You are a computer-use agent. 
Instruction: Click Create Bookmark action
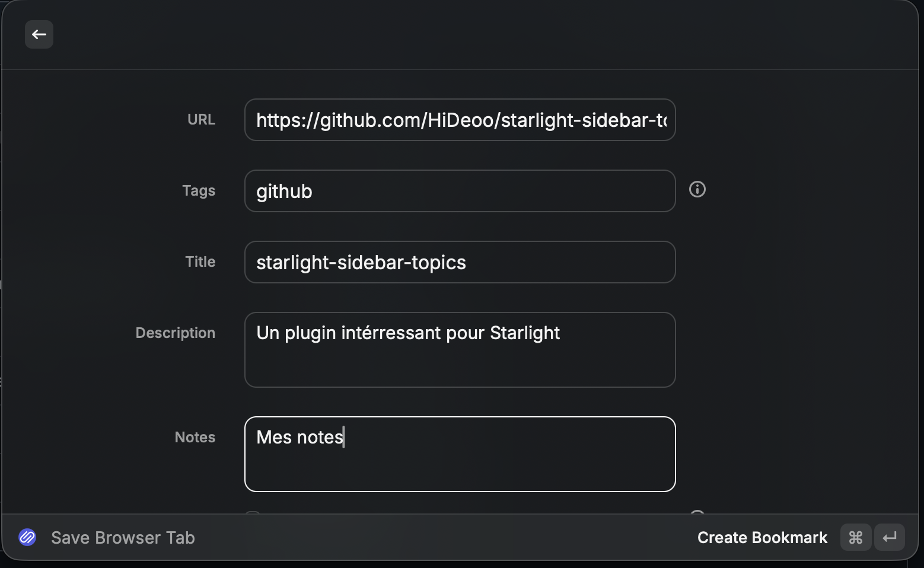coord(762,537)
